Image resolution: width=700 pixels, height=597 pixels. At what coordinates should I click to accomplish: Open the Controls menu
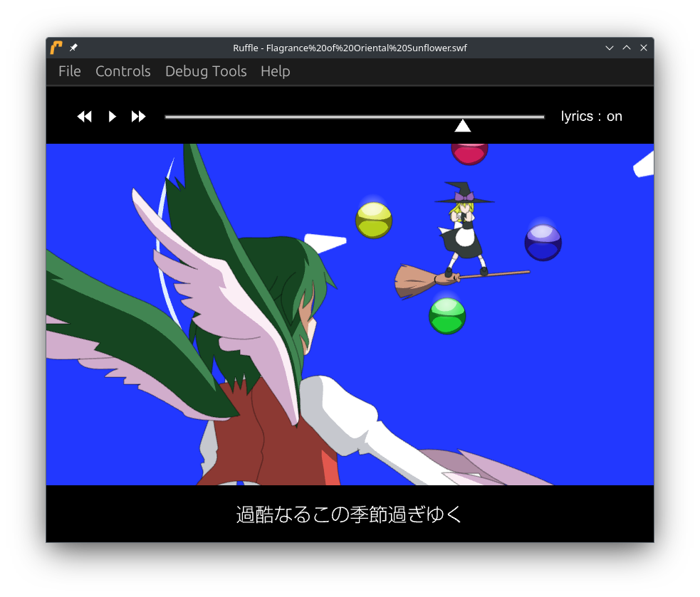tap(122, 71)
